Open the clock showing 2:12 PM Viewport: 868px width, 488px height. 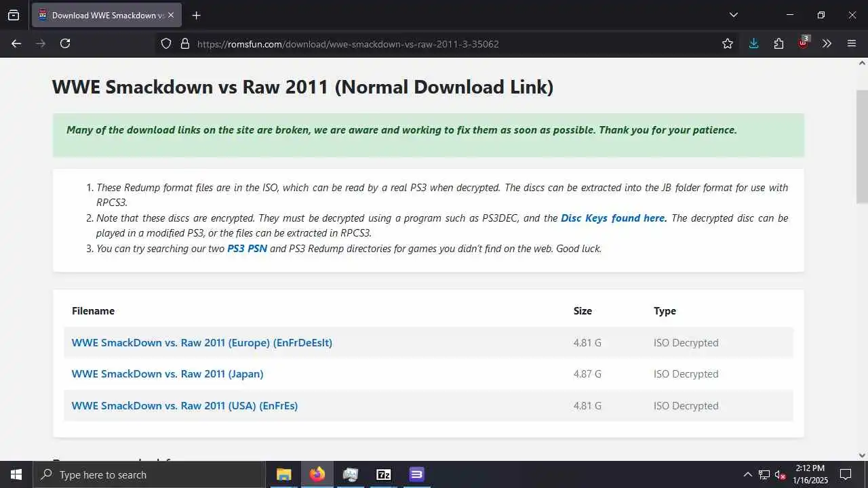[810, 474]
